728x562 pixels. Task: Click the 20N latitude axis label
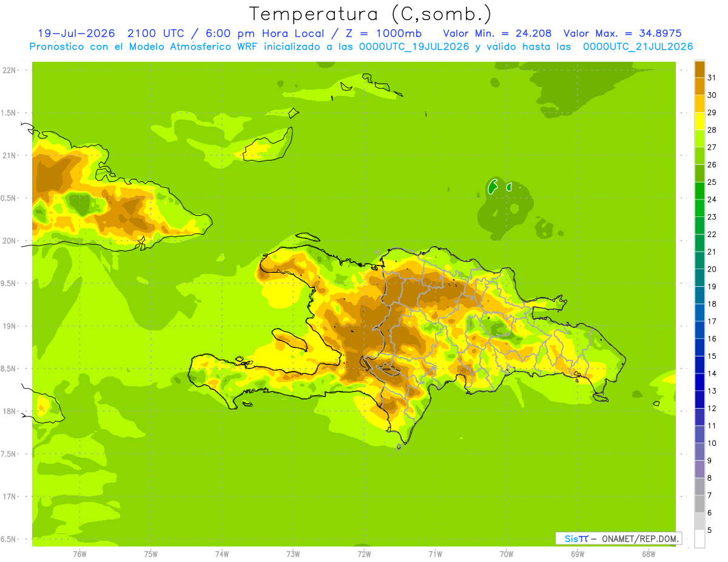coord(9,241)
